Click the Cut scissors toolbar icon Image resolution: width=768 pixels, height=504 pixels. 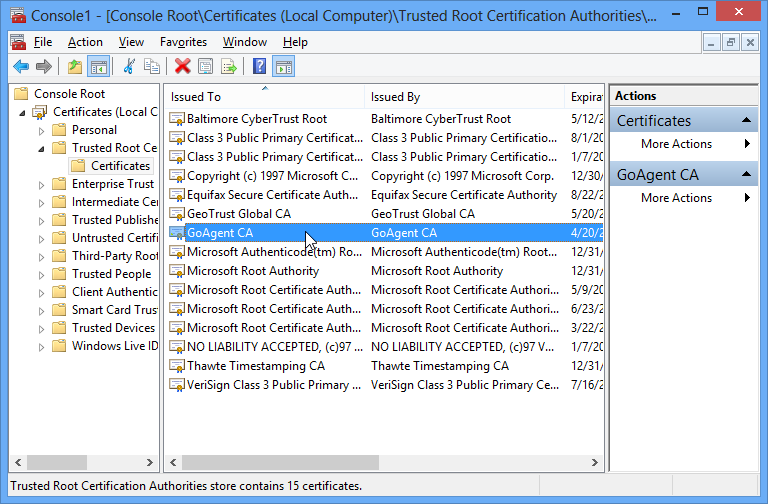tap(129, 66)
